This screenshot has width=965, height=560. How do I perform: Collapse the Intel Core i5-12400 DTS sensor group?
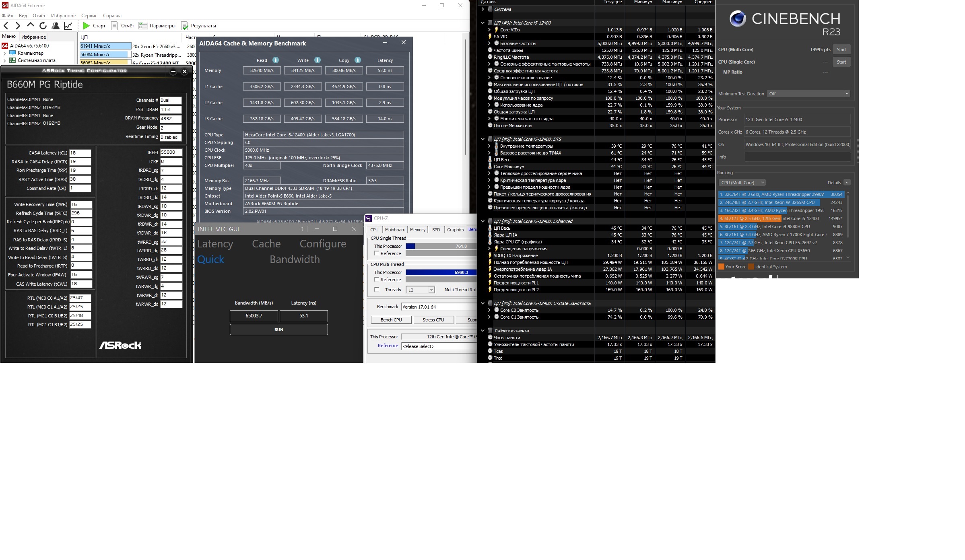click(x=482, y=139)
